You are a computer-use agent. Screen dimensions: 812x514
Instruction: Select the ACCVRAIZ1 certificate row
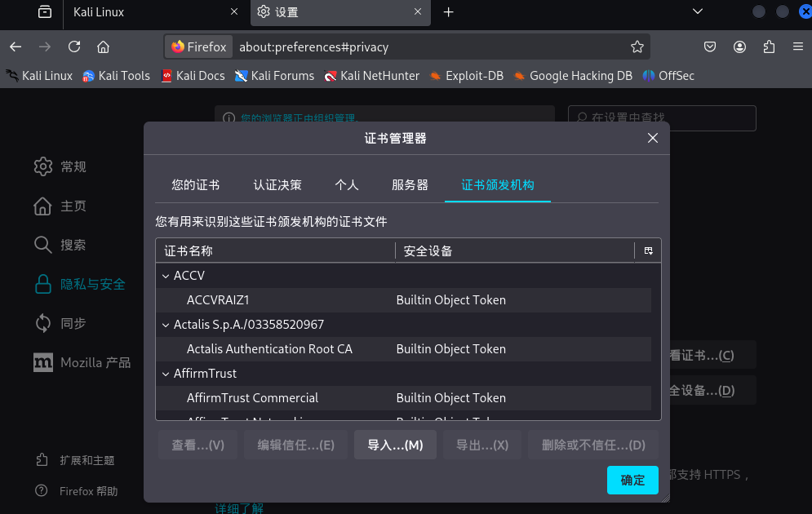click(x=403, y=300)
